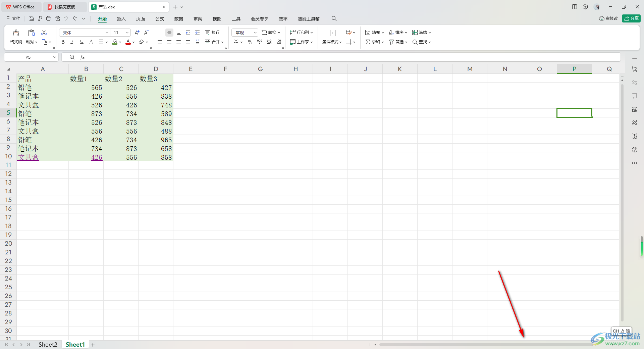Click the fx insert function icon

(x=82, y=57)
